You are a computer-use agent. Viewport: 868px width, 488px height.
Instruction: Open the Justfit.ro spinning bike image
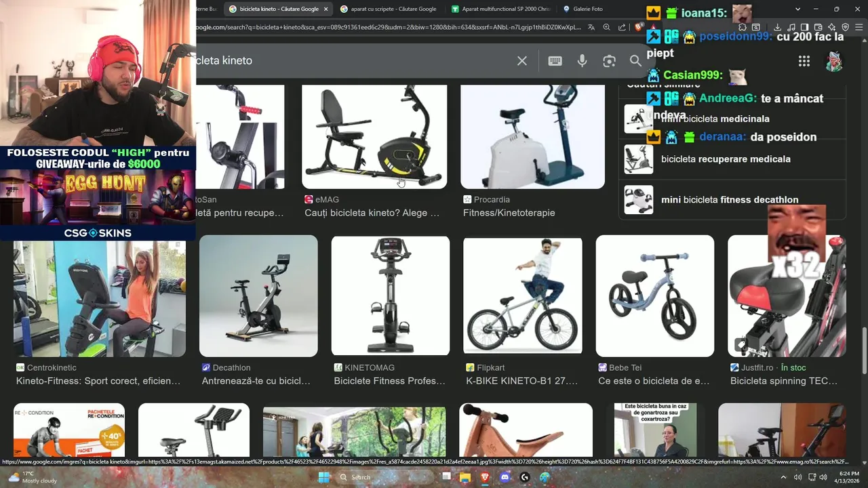[x=787, y=296]
